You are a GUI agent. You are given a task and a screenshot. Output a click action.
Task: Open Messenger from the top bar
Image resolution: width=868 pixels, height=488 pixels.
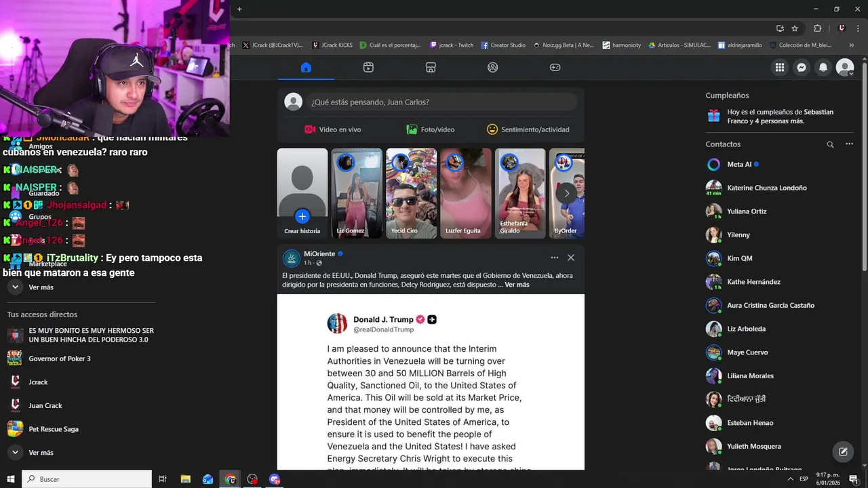tap(802, 67)
